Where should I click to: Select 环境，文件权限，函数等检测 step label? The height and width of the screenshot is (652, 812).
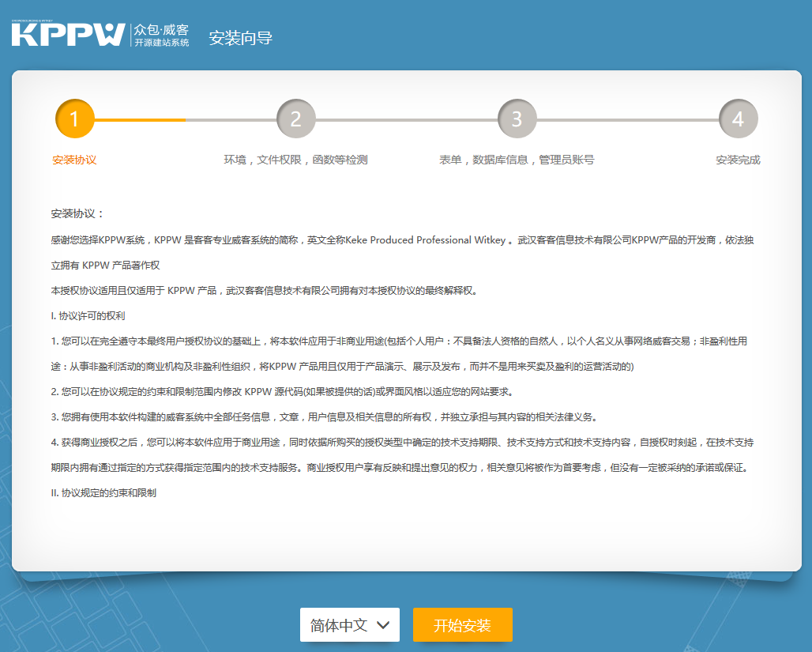(295, 160)
